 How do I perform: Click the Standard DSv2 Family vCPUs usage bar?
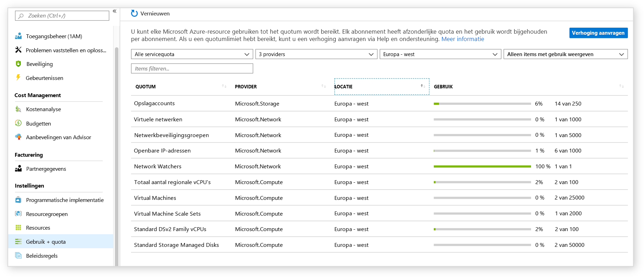(x=482, y=229)
